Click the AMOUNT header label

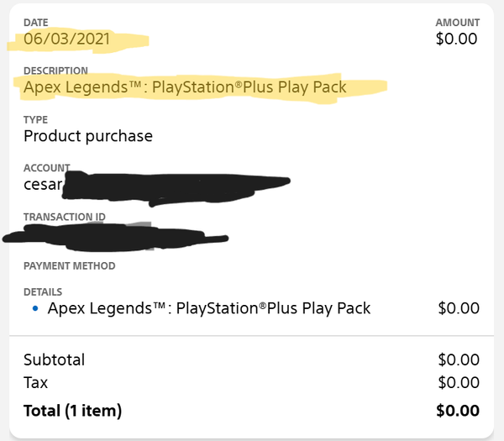click(x=458, y=23)
